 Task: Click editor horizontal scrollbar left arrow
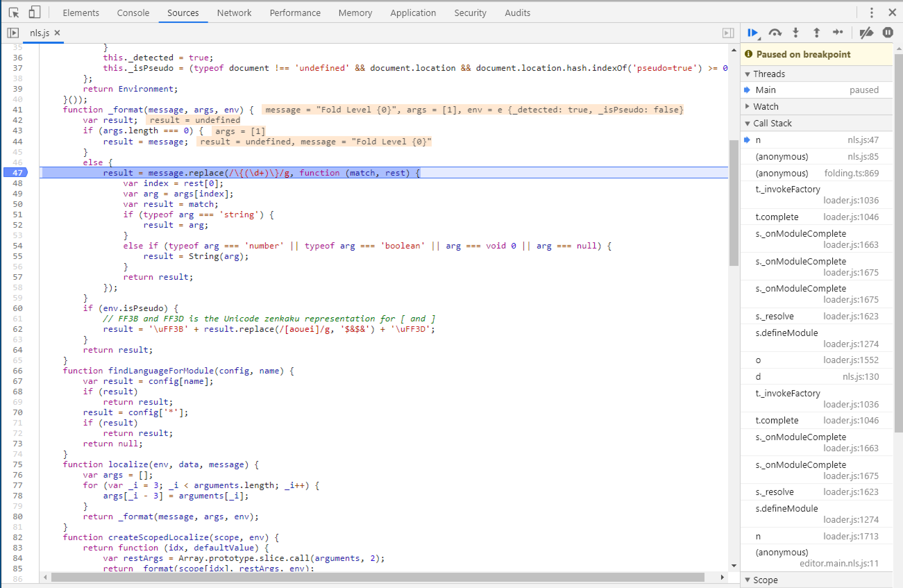pyautogui.click(x=45, y=577)
